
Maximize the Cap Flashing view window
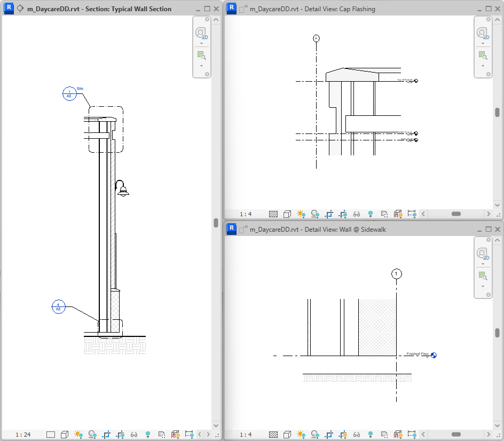[489, 9]
